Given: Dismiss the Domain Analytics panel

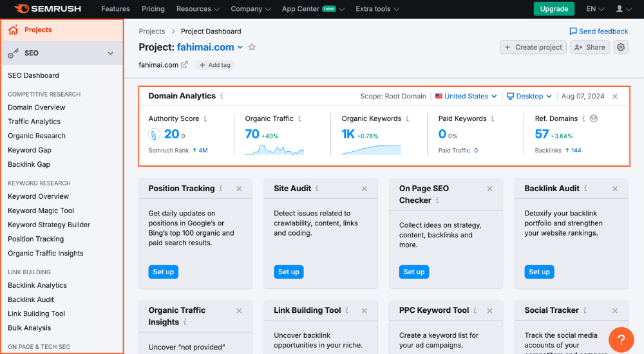Looking at the screenshot, I should pyautogui.click(x=615, y=97).
